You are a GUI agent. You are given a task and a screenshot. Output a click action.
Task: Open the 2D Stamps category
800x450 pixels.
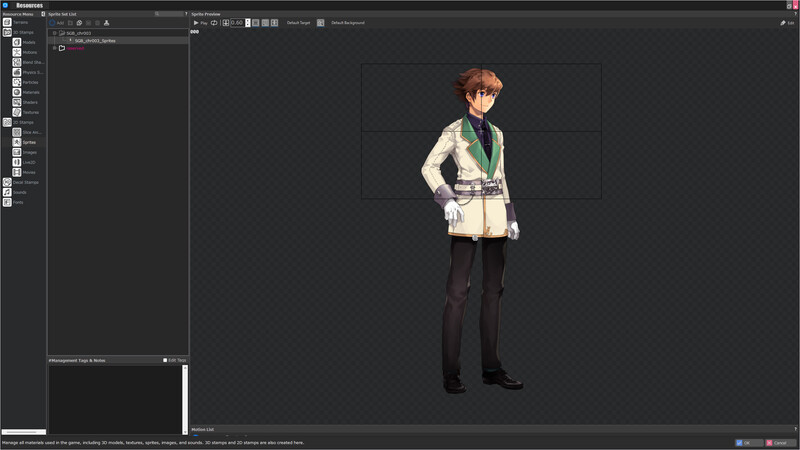pos(18,122)
